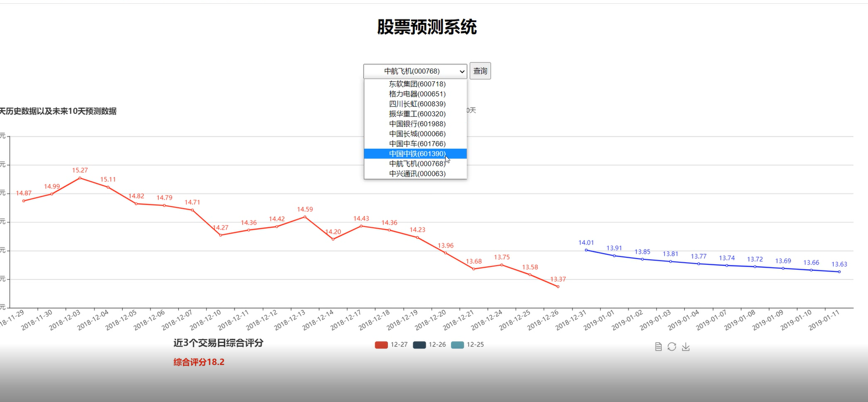Click the 14.20 data point

tap(333, 239)
